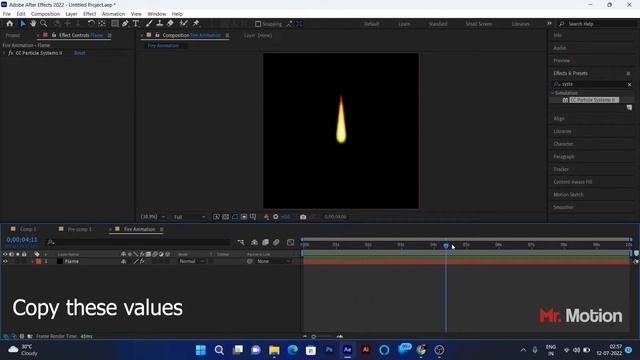640x360 pixels.
Task: Switch to the Comp 1 timeline tab
Action: pyautogui.click(x=28, y=229)
